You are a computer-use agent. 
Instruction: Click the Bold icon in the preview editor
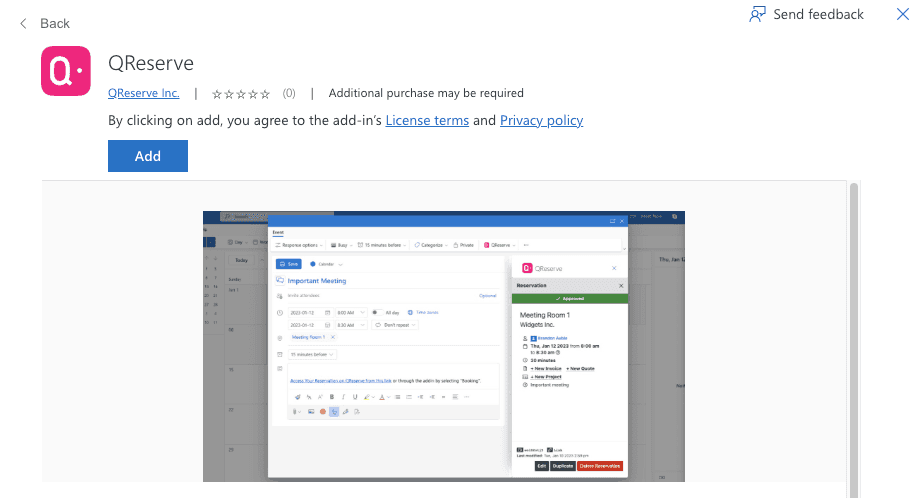[x=332, y=397]
